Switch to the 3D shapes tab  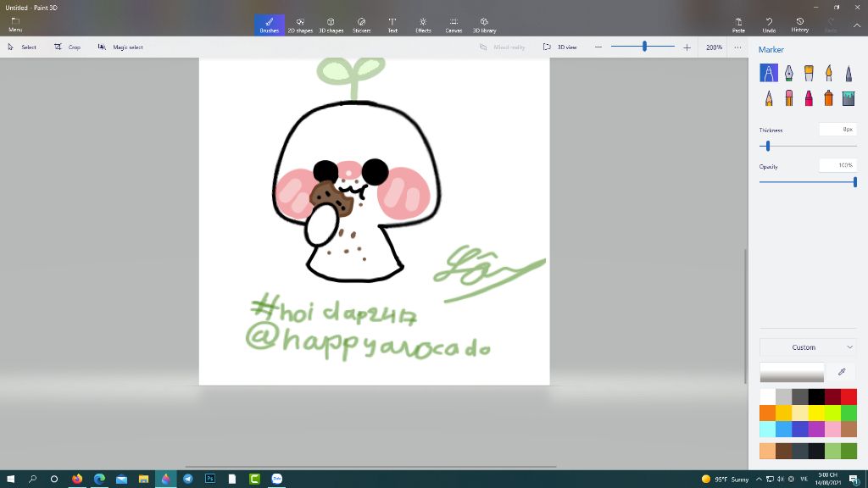pos(331,25)
